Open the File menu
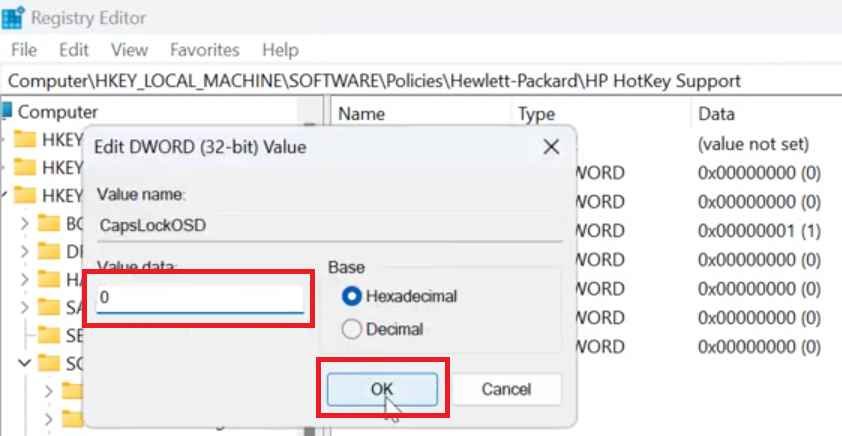This screenshot has height=436, width=842. coord(24,49)
